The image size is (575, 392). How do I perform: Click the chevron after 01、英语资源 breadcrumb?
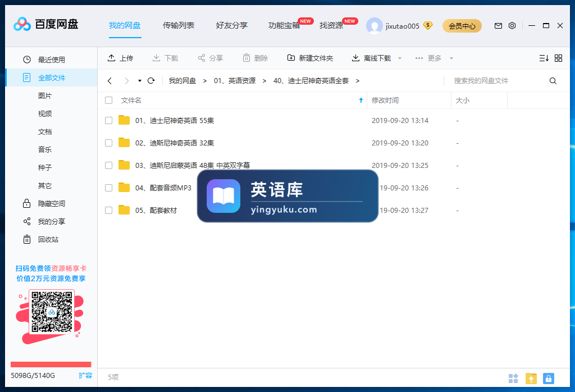(264, 81)
